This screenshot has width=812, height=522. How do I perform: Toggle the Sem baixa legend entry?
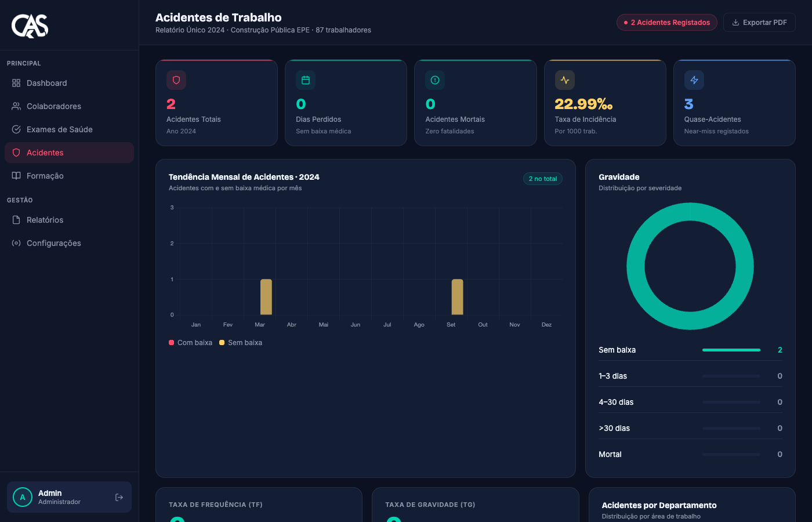click(241, 343)
